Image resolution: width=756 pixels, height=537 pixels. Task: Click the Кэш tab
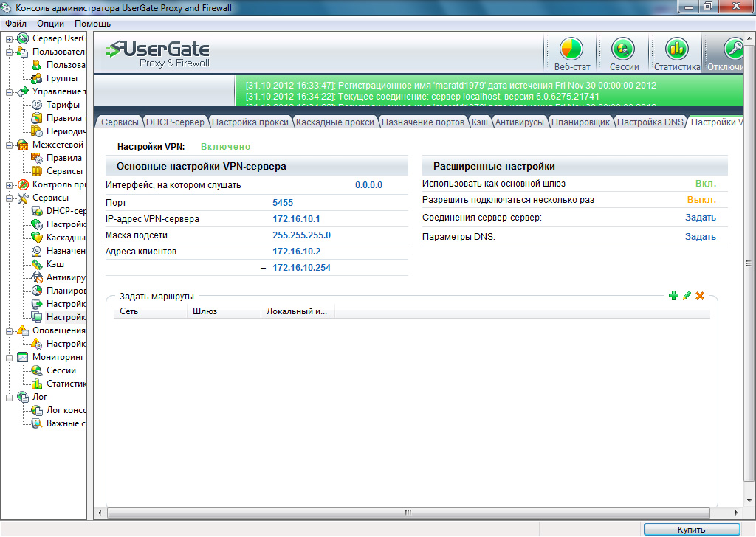tap(480, 122)
